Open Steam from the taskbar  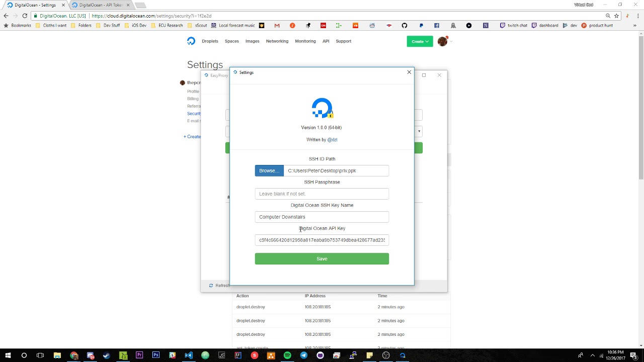[107, 355]
